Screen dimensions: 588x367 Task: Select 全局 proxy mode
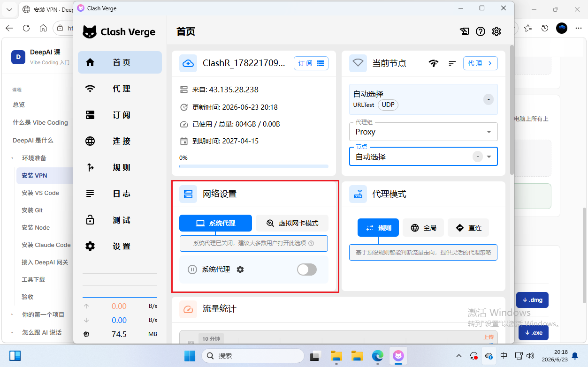coord(423,228)
